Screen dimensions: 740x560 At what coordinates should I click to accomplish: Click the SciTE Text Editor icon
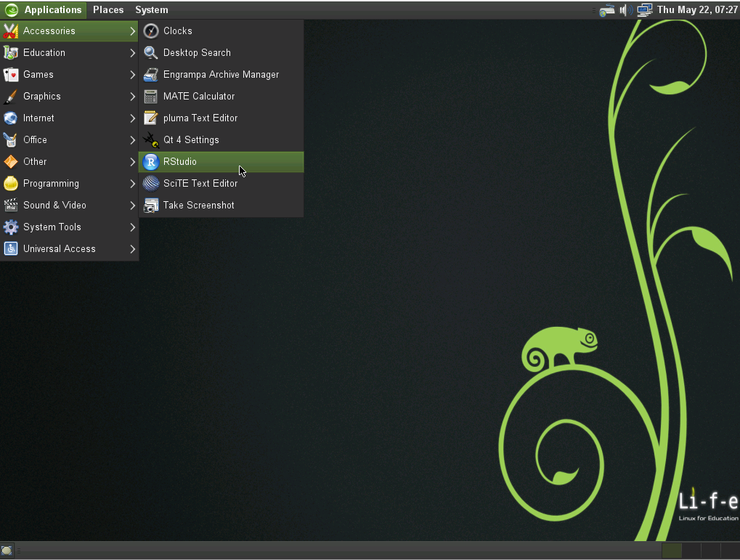pyautogui.click(x=151, y=183)
